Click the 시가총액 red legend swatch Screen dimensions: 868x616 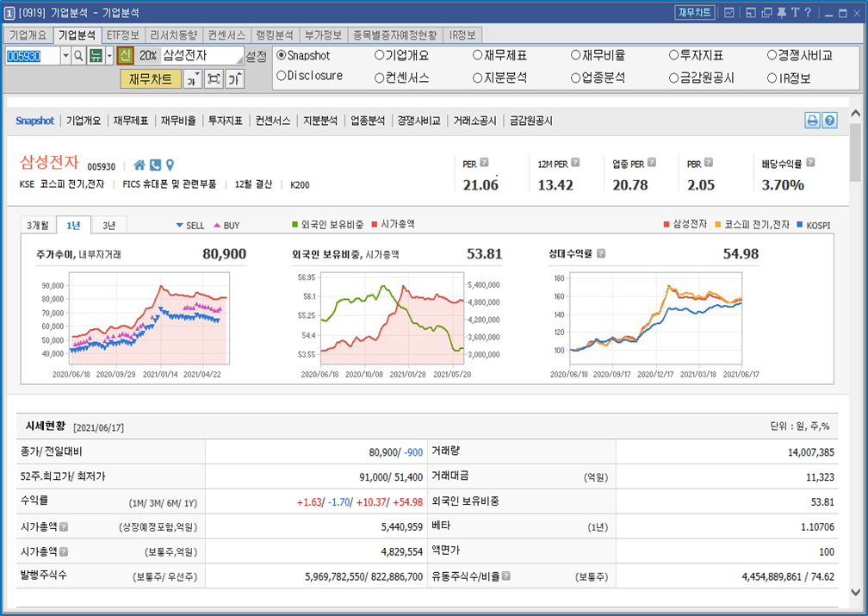click(x=375, y=224)
